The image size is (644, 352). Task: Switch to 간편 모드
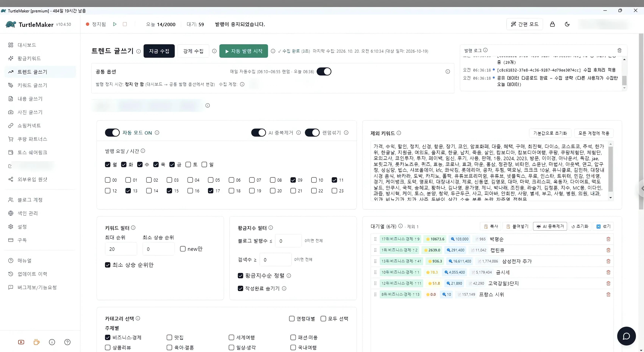pyautogui.click(x=524, y=24)
